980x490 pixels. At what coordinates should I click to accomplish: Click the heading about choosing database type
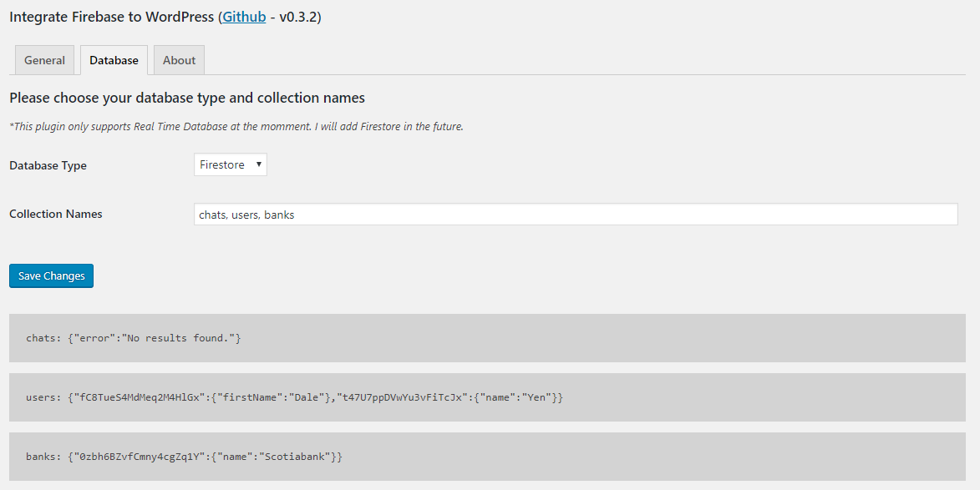(x=187, y=98)
